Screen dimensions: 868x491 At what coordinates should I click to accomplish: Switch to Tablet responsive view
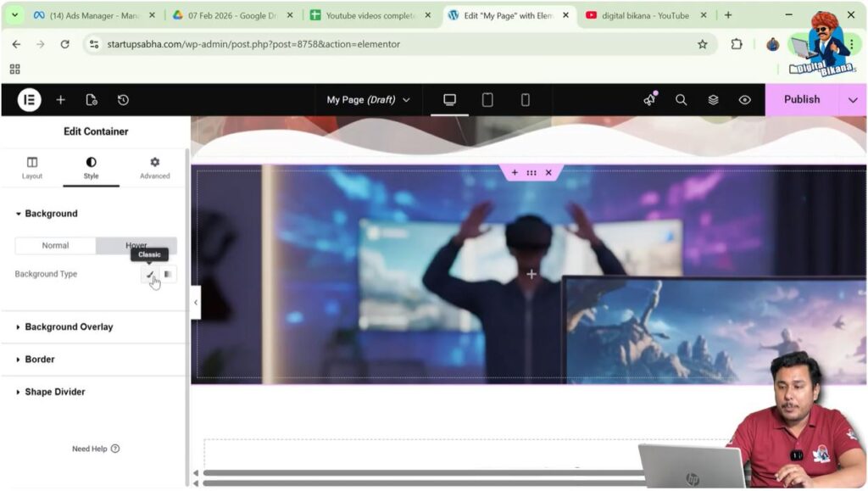[x=487, y=99]
